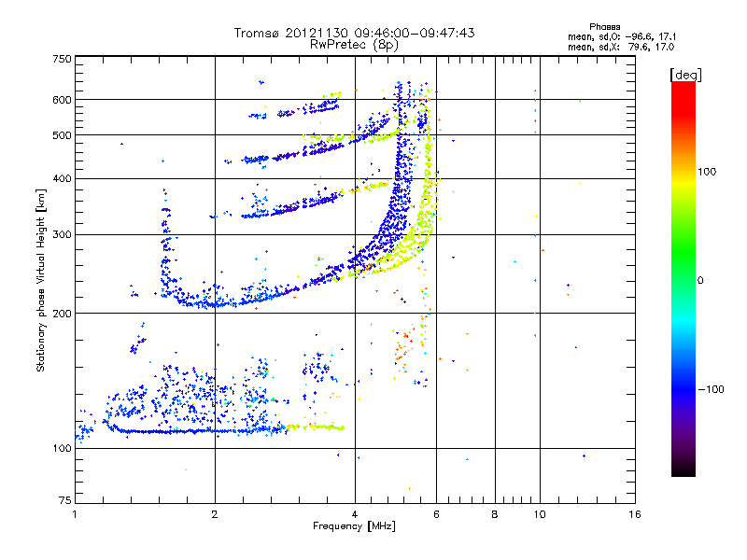Click the 'Frequency [MHz]' x-axis label

point(354,526)
